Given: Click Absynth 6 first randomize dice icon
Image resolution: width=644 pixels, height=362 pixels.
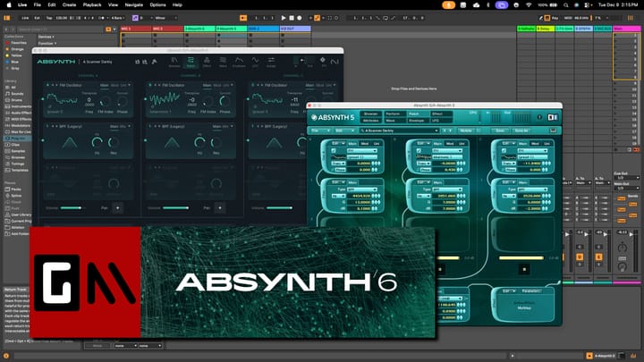Looking at the screenshot, I should [x=138, y=62].
